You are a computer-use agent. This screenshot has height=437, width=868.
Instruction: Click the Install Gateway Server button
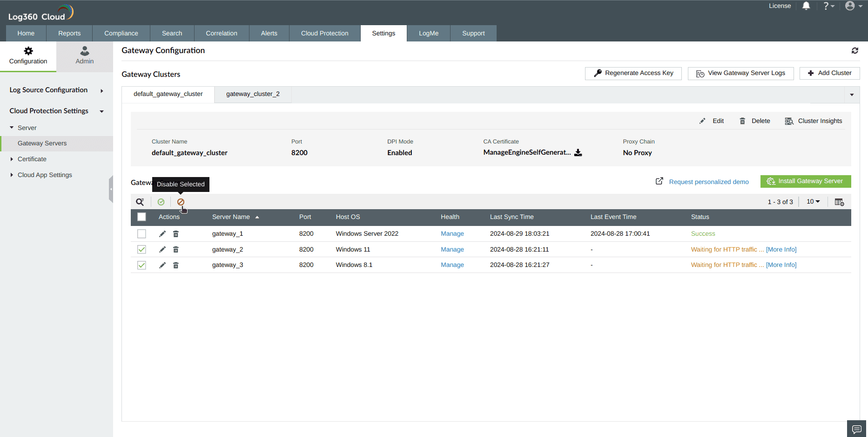pos(806,181)
